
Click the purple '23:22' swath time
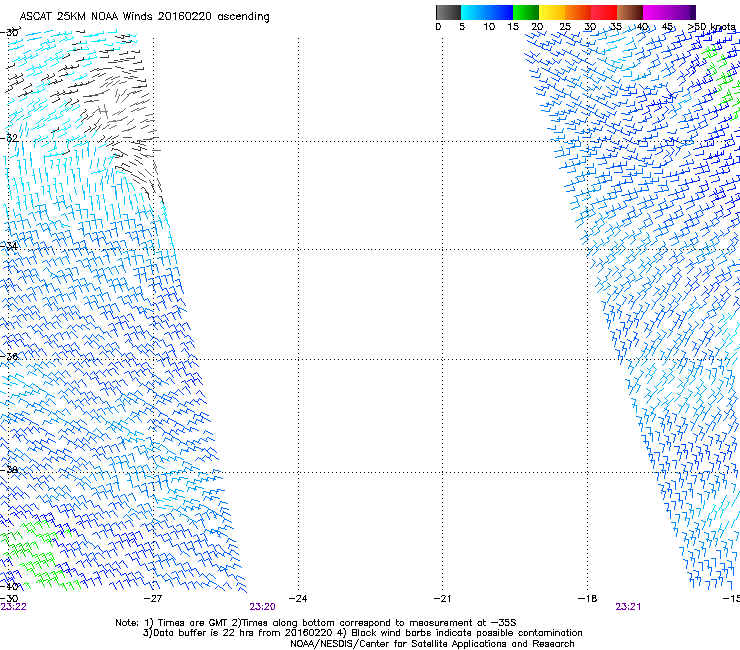click(13, 607)
